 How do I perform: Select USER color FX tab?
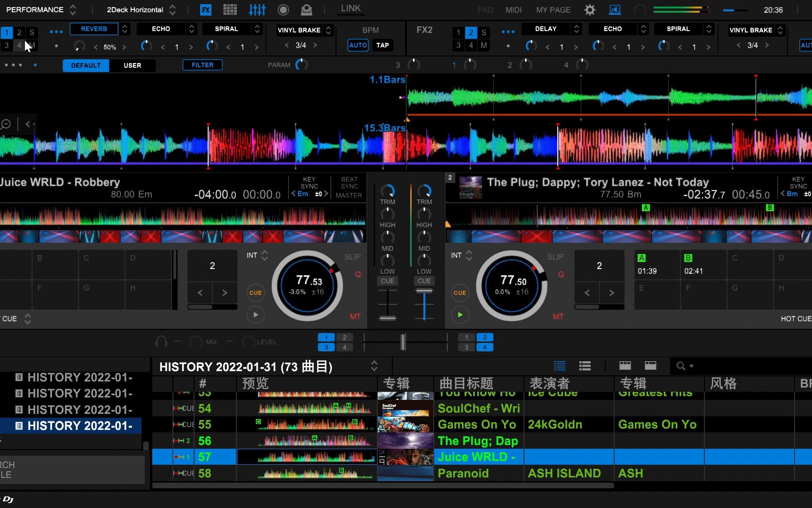(x=133, y=65)
